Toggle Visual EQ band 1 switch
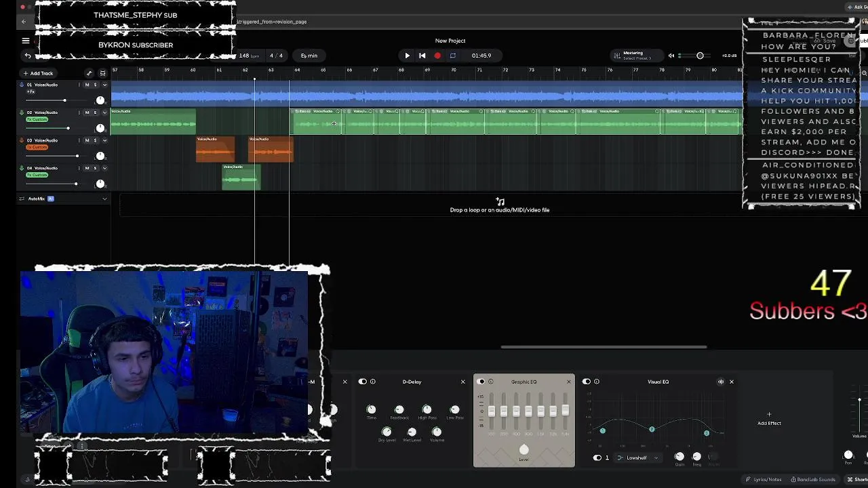 click(x=597, y=457)
